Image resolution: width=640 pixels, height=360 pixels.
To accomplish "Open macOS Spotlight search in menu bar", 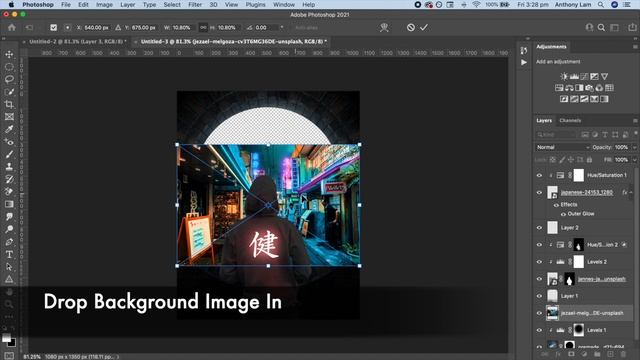I will tap(600, 4).
